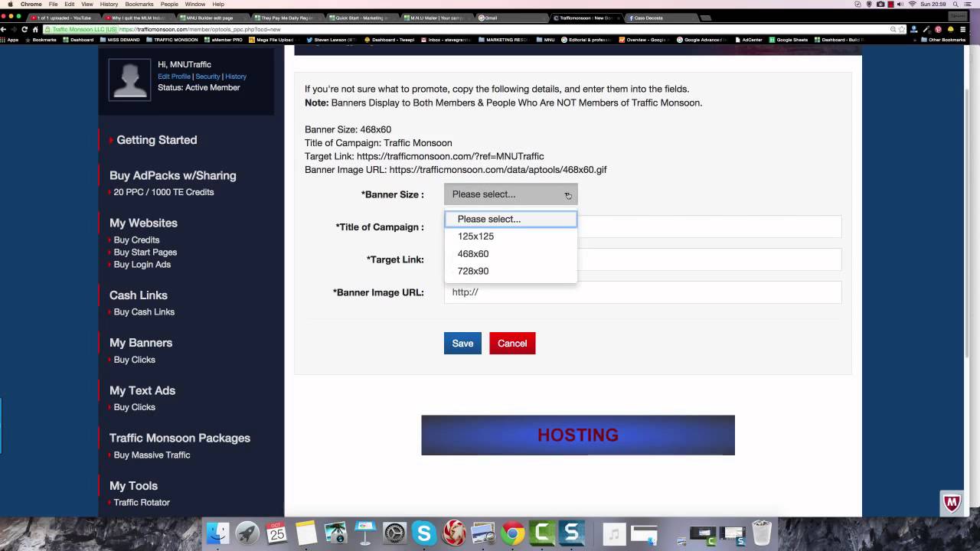Switch to MNU Builder edit page tab

coord(212,18)
